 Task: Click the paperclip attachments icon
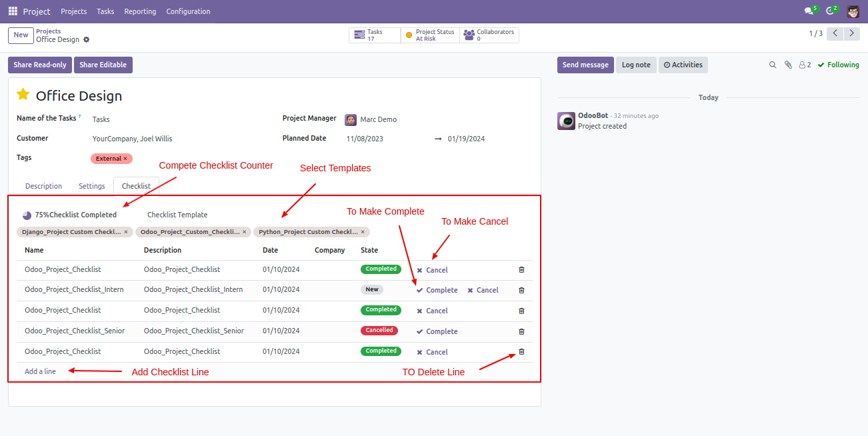(x=788, y=65)
